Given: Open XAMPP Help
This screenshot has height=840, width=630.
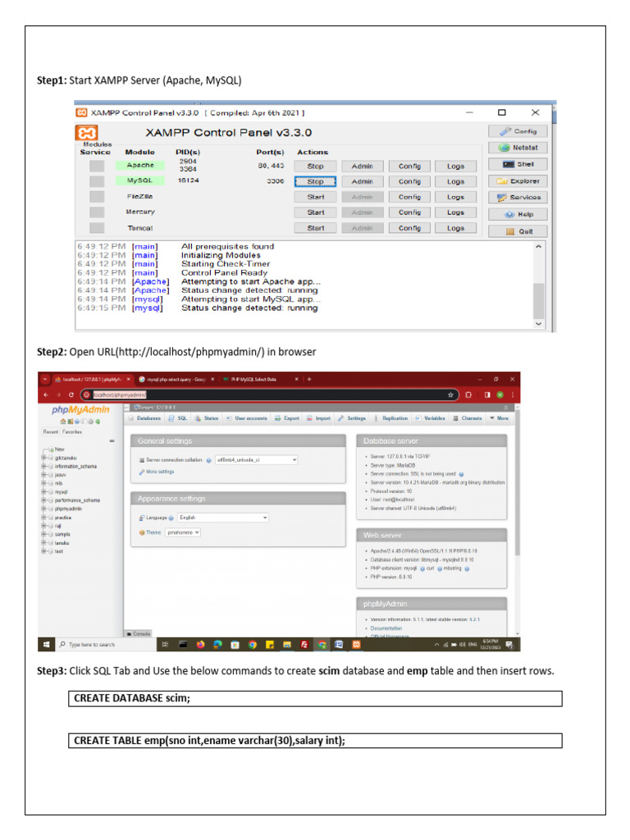Looking at the screenshot, I should (518, 214).
